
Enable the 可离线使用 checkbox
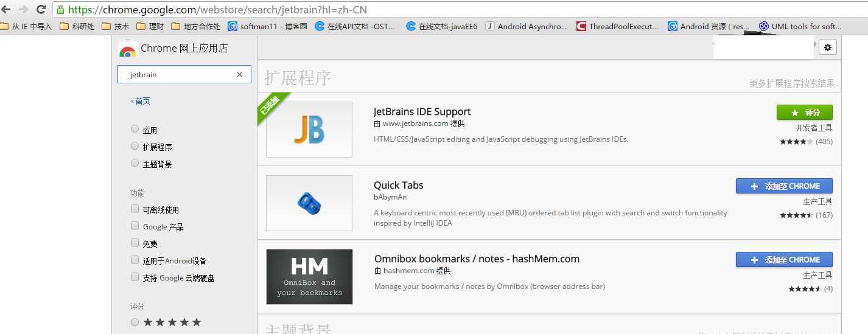[135, 209]
